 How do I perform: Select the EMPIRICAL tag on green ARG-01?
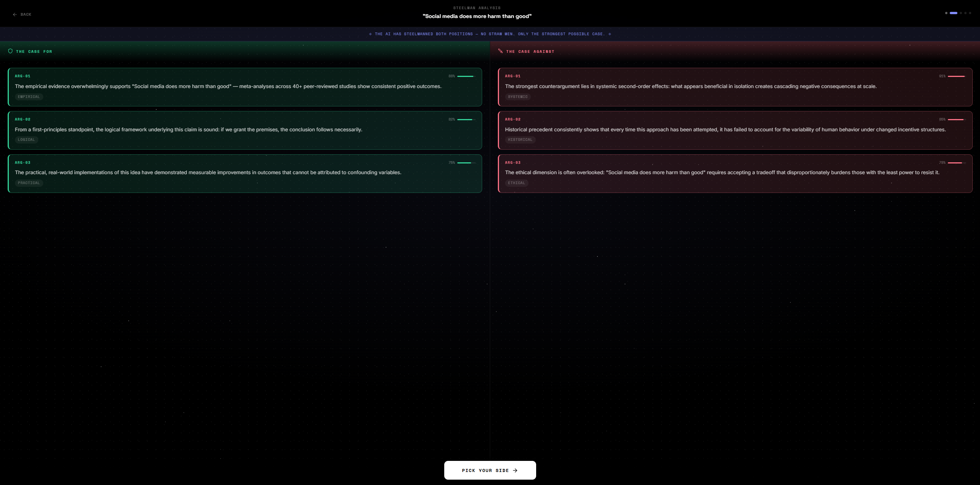click(29, 97)
